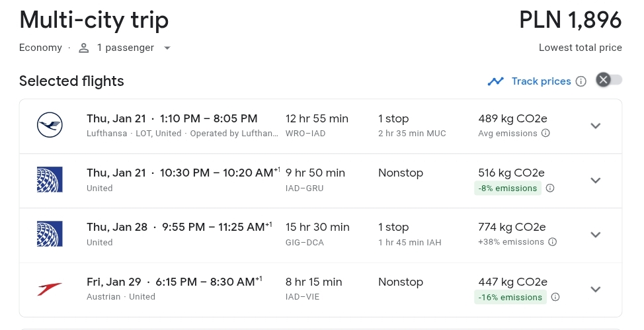This screenshot has width=644, height=330.
Task: Click the 516 kg CO2e value
Action: click(x=511, y=173)
